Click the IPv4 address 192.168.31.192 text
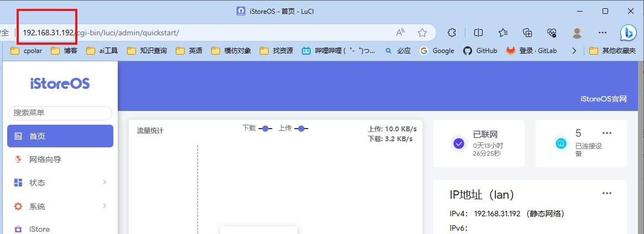Screen dimensions: 644x234 497,214
